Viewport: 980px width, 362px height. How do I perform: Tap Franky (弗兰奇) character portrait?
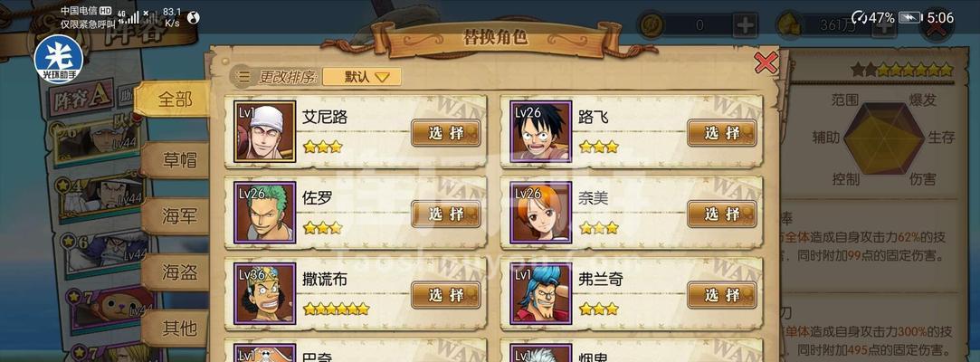point(540,294)
